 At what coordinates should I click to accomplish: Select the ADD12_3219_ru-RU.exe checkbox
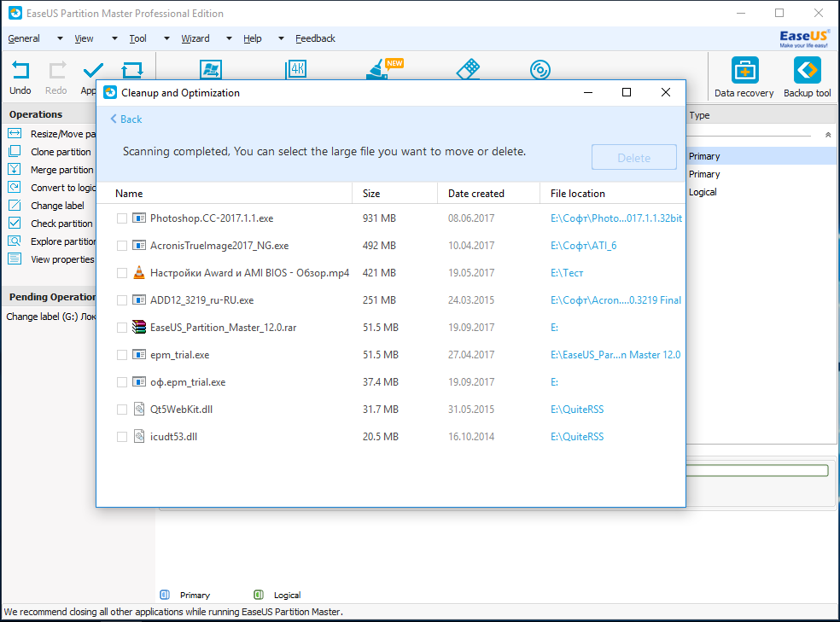[122, 300]
